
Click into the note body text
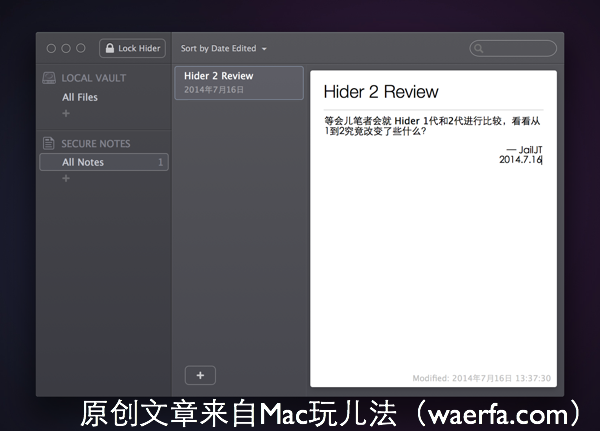click(x=432, y=126)
